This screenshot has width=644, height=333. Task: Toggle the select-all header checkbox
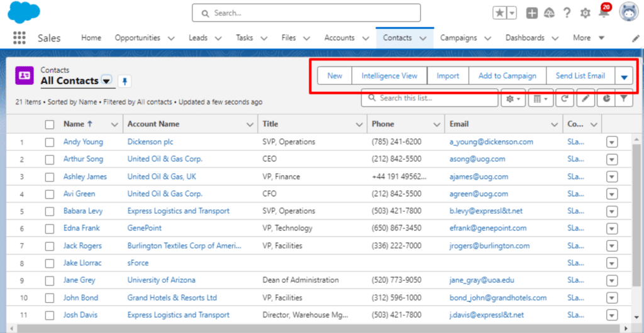[50, 124]
